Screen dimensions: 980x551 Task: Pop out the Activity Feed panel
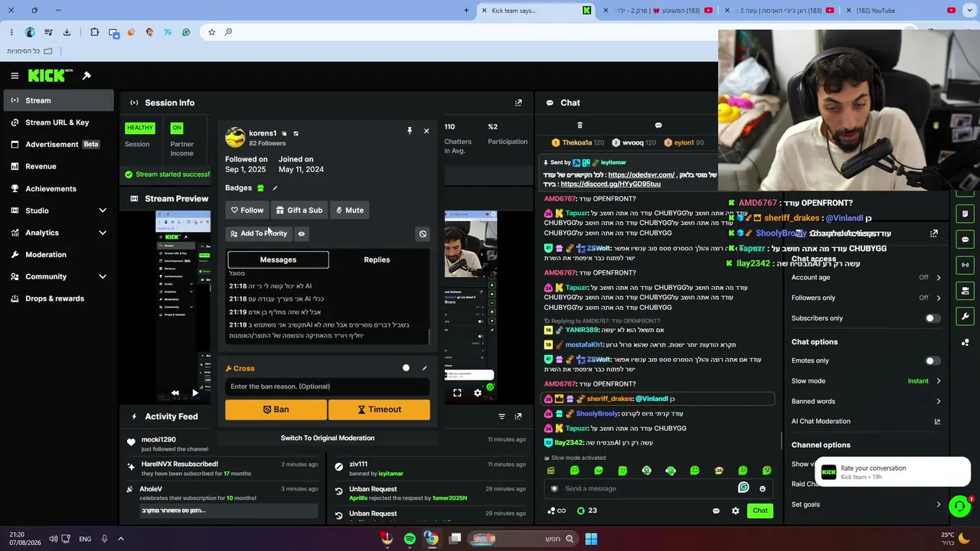[x=518, y=416]
